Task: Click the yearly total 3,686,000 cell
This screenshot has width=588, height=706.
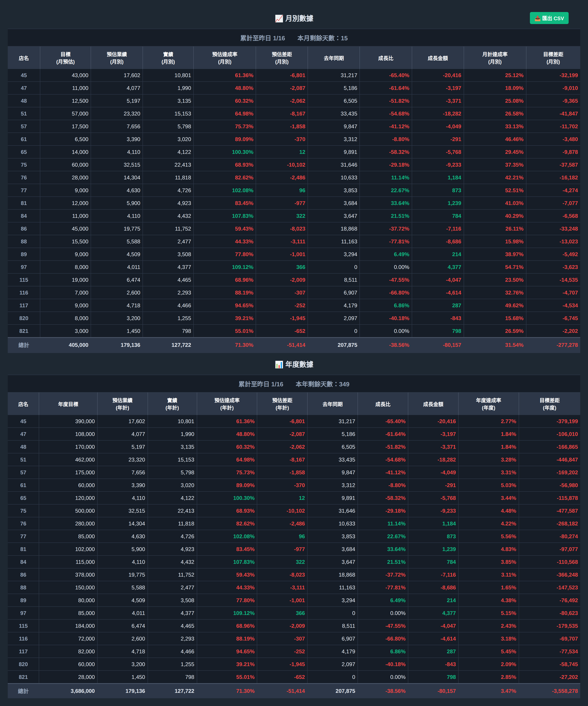Action: click(83, 691)
